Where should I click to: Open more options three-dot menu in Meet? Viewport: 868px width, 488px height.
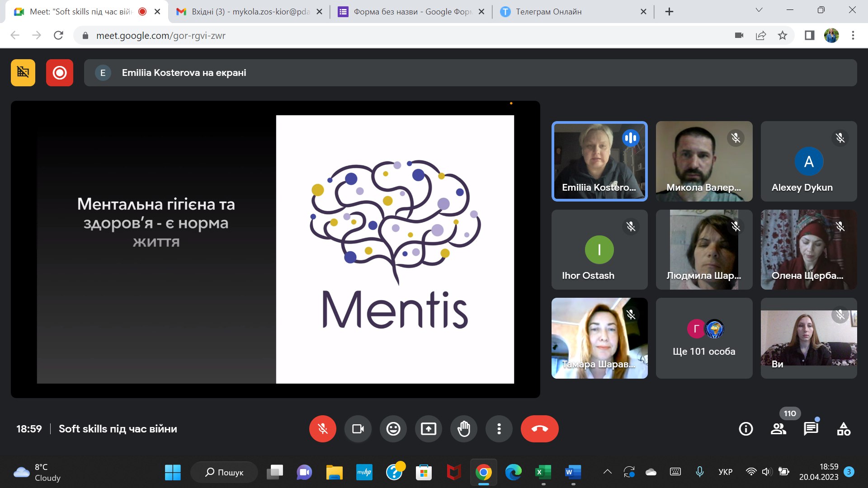click(499, 428)
